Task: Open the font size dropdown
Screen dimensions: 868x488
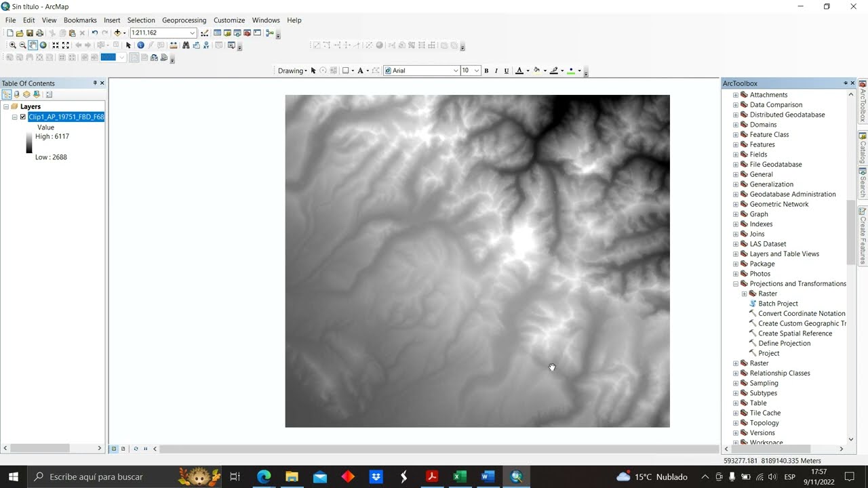Action: pyautogui.click(x=477, y=70)
